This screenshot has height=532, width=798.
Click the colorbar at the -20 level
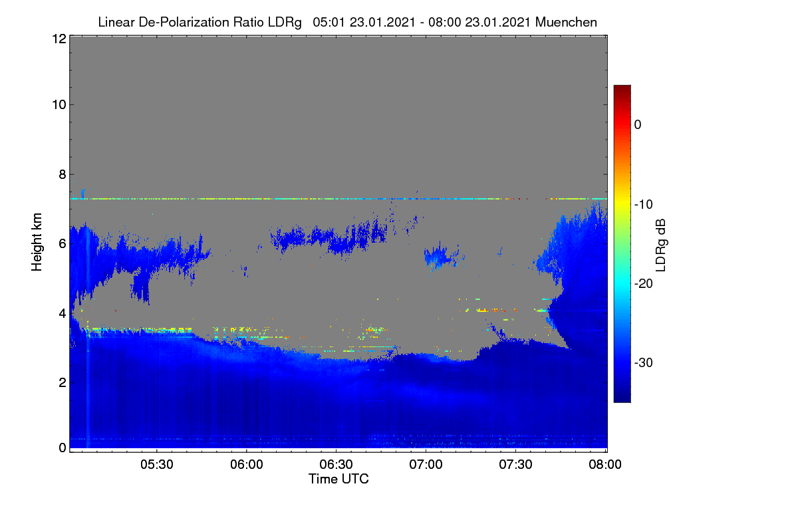(622, 283)
